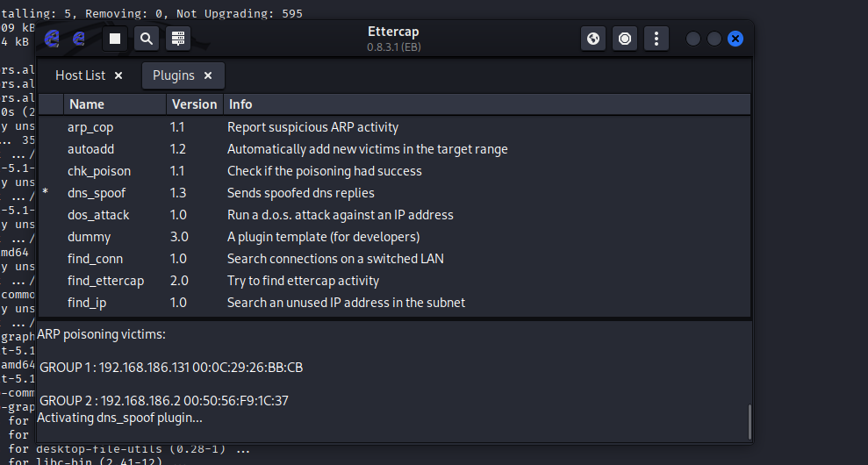Screen dimensions: 868x465
Task: Open the hosts list toolbar icon
Action: point(178,39)
